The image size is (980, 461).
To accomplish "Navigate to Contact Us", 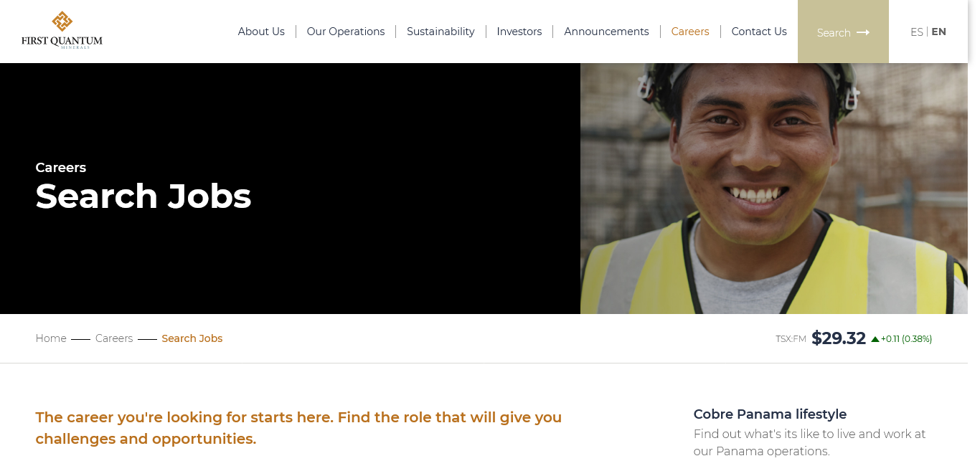I will (x=758, y=32).
